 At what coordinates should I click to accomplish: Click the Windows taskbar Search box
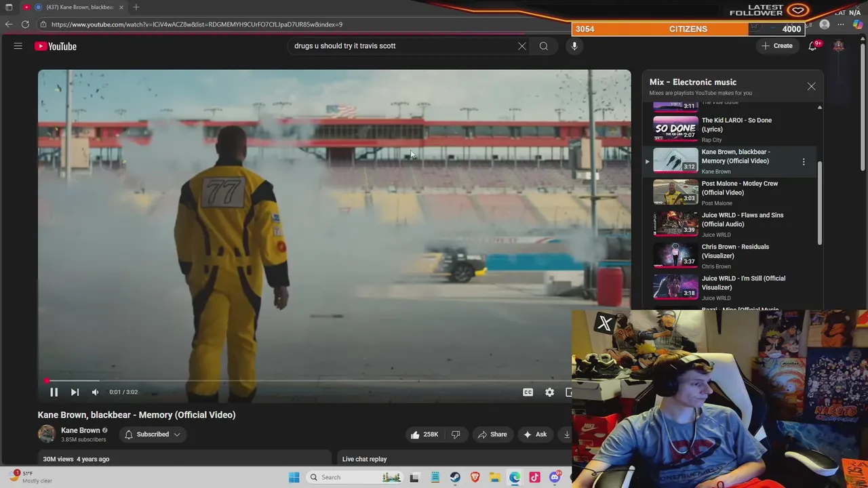(x=356, y=477)
